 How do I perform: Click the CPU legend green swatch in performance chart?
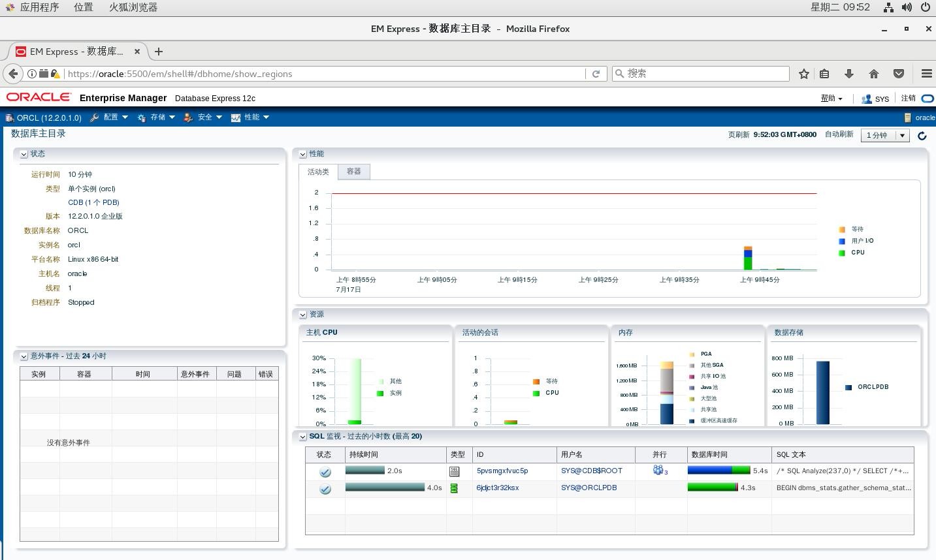pos(842,253)
